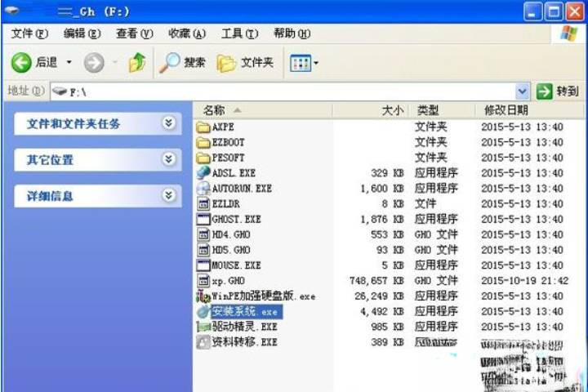This screenshot has width=588, height=392.
Task: Select the 安装系统.exe icon
Action: pos(203,312)
